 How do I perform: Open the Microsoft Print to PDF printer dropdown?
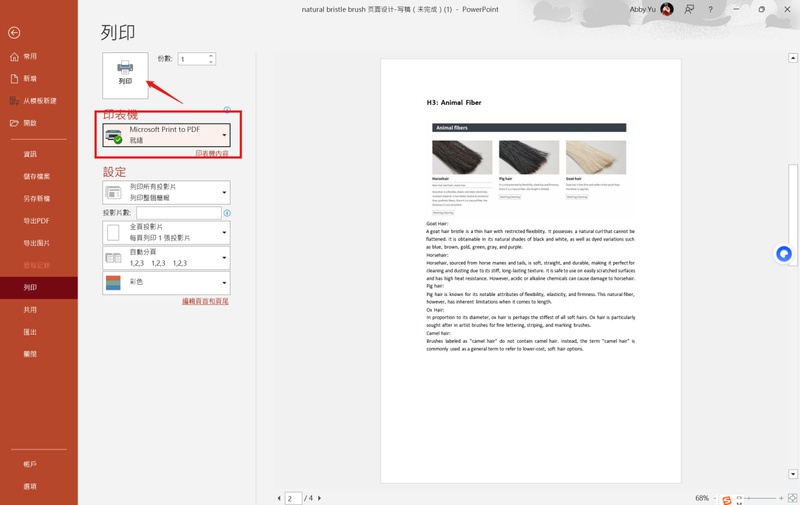[x=166, y=135]
